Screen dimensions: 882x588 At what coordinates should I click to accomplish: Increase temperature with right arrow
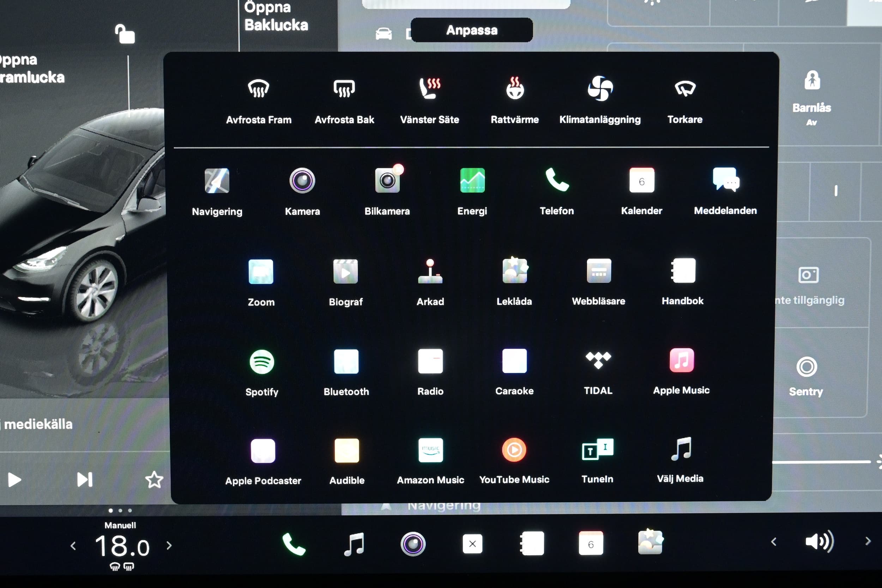click(x=169, y=545)
